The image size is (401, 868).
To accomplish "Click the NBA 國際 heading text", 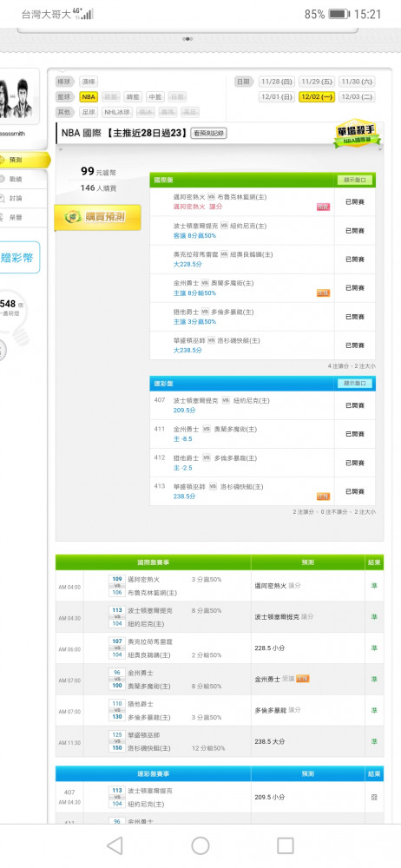I will coord(81,134).
